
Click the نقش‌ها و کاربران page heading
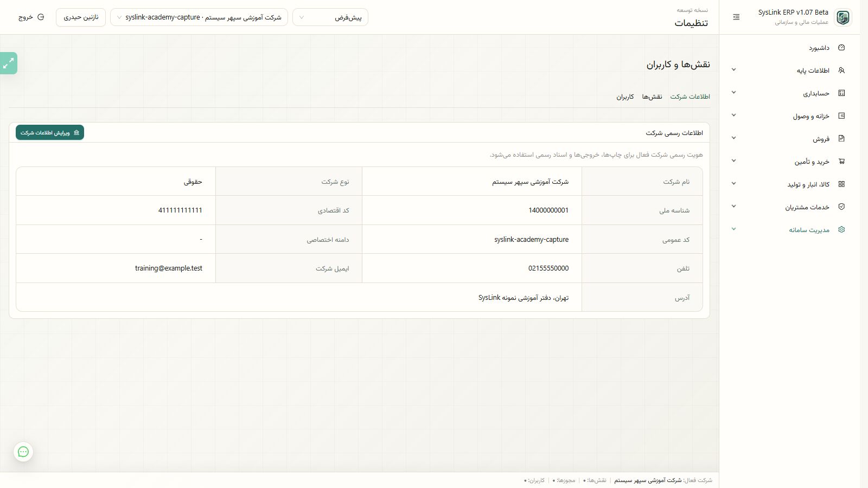(x=678, y=65)
